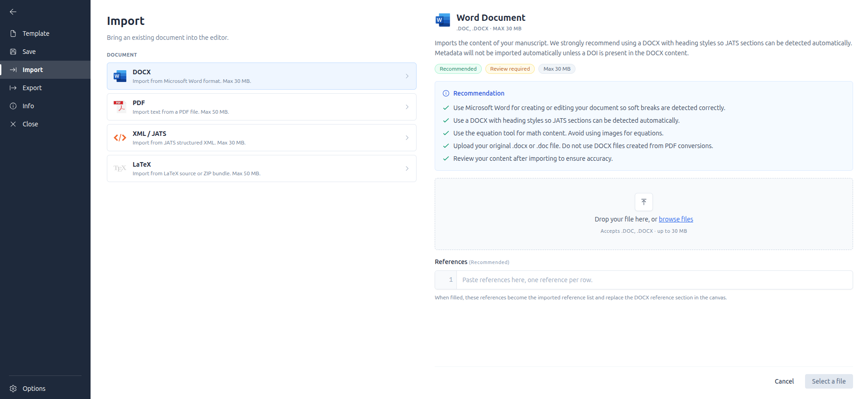
Task: Click the references paste input field
Action: click(654, 280)
